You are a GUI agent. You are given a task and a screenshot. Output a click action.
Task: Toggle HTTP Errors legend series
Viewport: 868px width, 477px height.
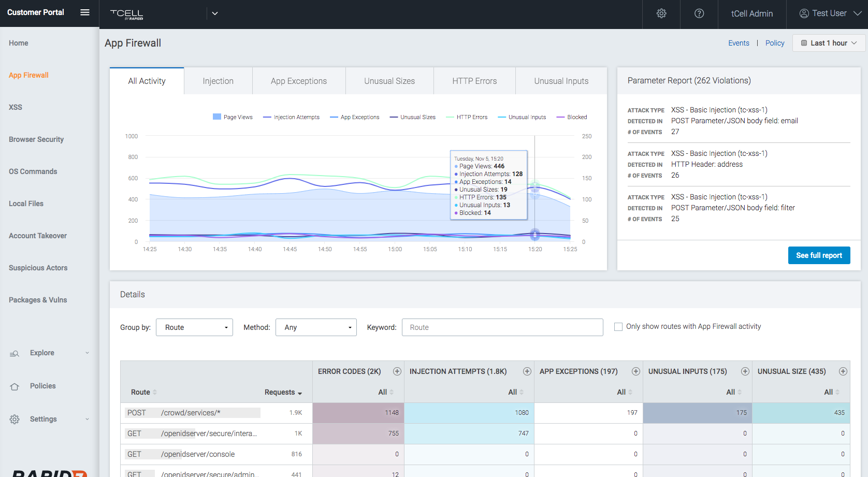467,117
